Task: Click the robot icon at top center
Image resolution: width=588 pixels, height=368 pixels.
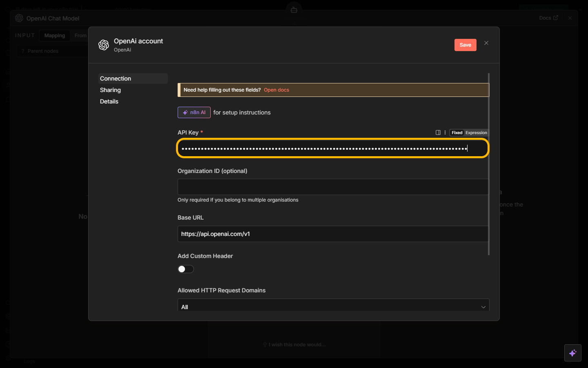Action: point(294,10)
